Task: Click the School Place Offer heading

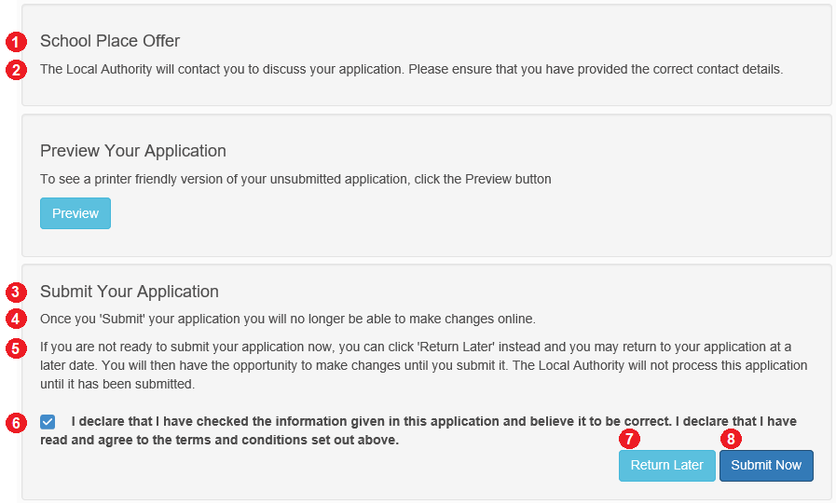Action: [110, 41]
